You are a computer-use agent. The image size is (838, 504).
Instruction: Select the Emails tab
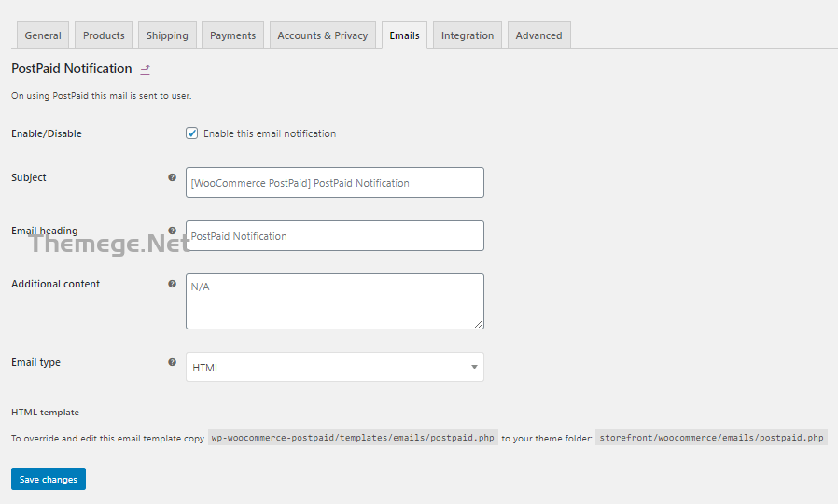point(405,35)
